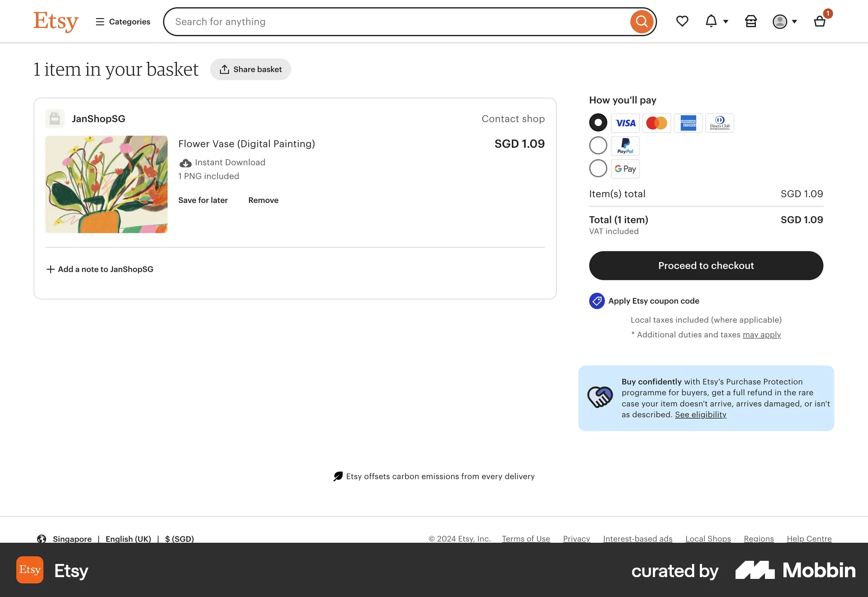Viewport: 868px width, 597px height.
Task: Choose Google Pay payment option
Action: [598, 168]
